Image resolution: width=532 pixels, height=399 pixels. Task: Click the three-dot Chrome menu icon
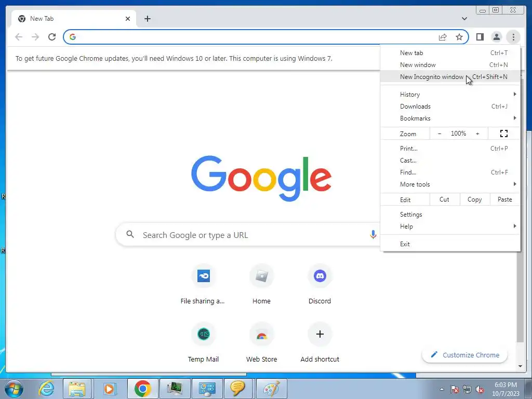click(x=513, y=37)
